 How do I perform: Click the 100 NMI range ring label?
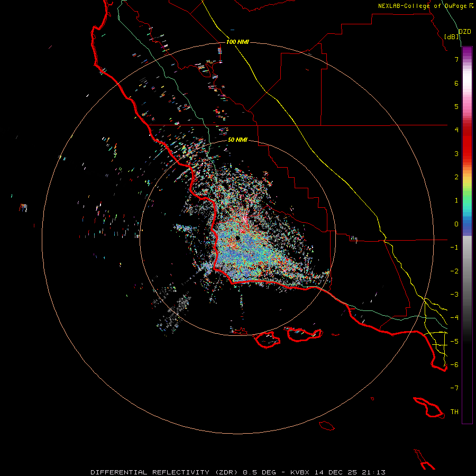pyautogui.click(x=237, y=42)
